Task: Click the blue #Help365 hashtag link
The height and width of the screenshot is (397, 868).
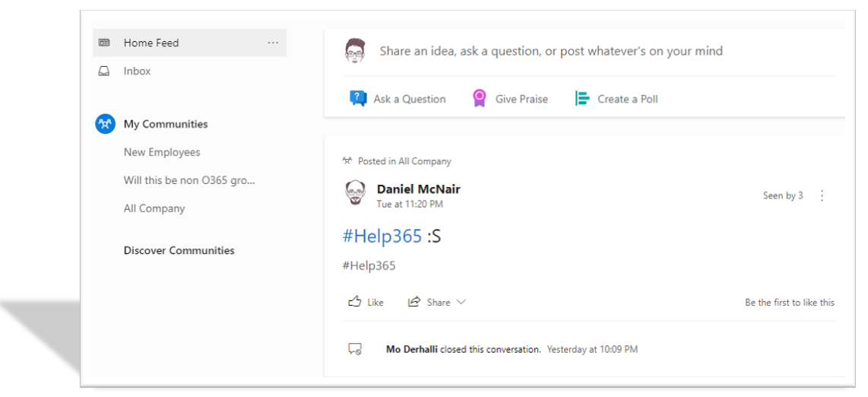Action: click(382, 237)
